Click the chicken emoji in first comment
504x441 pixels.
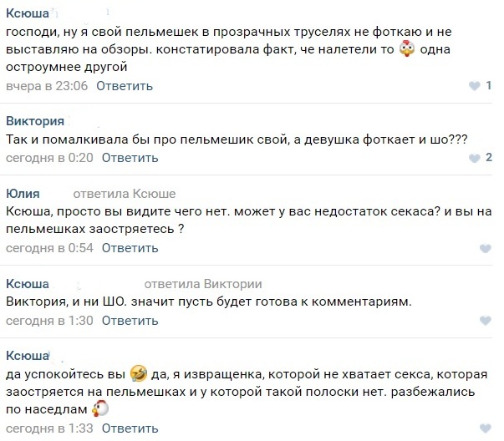[408, 49]
